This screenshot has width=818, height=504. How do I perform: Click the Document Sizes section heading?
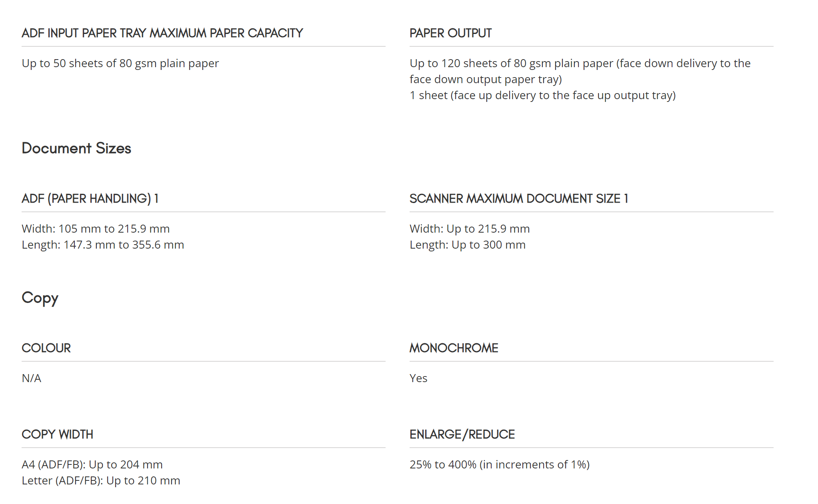point(76,148)
